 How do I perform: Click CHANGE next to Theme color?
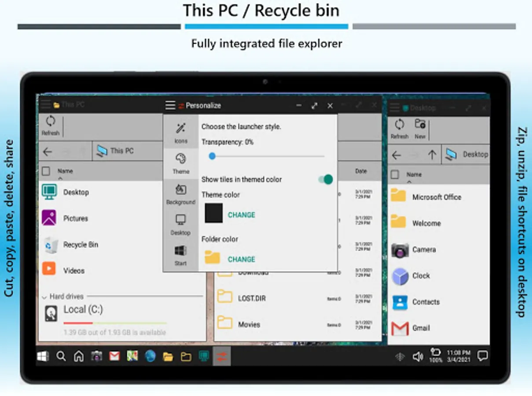click(x=242, y=215)
